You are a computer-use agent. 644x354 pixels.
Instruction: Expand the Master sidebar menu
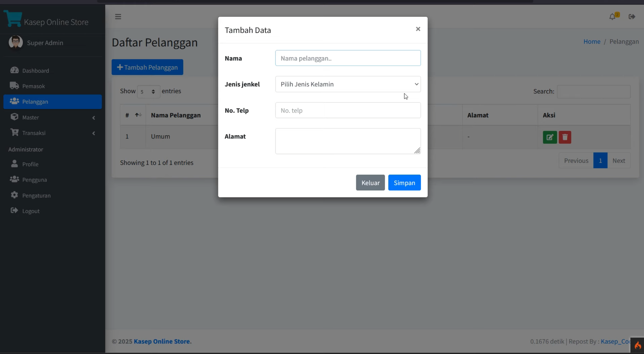pos(53,117)
